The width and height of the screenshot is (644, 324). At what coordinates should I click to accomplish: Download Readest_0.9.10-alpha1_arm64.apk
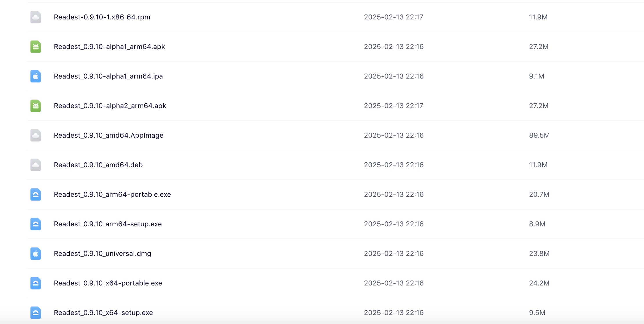(x=109, y=47)
